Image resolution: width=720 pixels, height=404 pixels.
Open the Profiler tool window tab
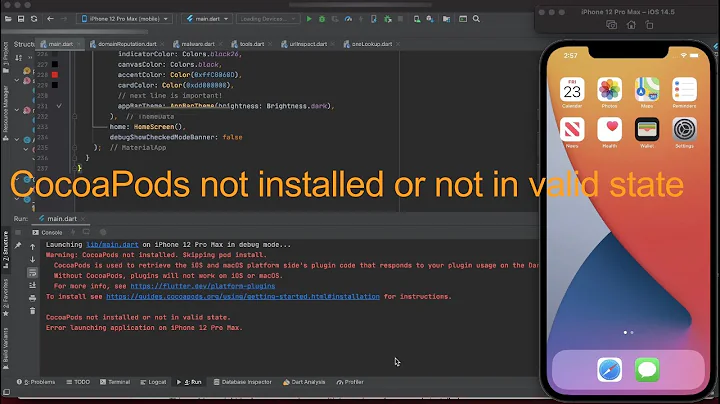pyautogui.click(x=350, y=382)
